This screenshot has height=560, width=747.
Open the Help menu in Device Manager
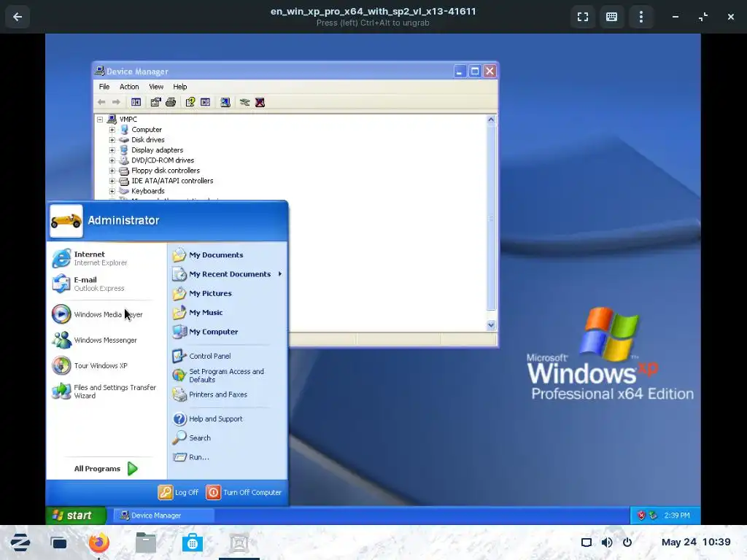coord(180,87)
